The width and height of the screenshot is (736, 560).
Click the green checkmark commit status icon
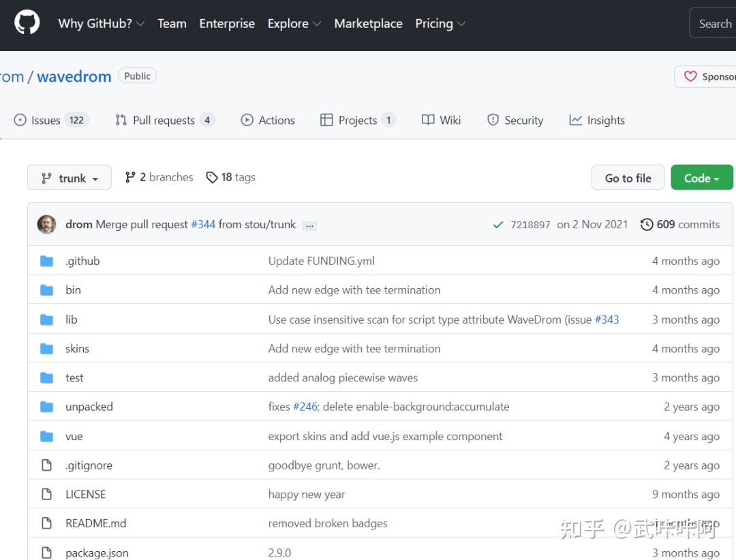(x=498, y=225)
